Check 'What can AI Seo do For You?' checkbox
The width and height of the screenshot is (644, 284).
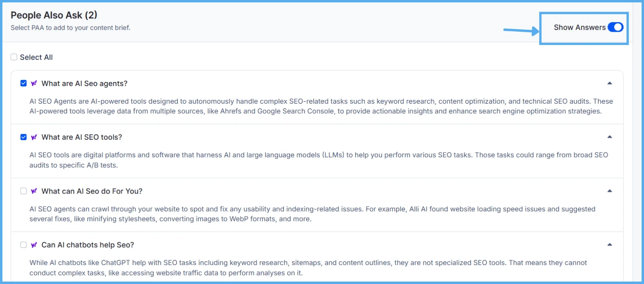coord(24,191)
